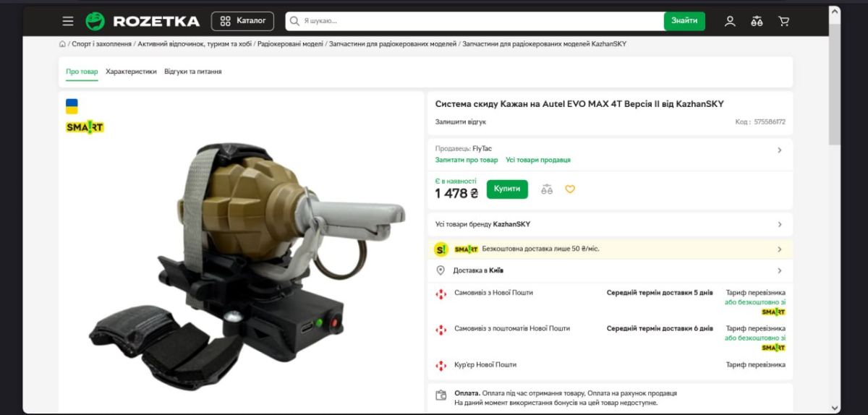This screenshot has width=868, height=415.
Task: Switch to the Відгуки та питання tab
Action: [193, 72]
